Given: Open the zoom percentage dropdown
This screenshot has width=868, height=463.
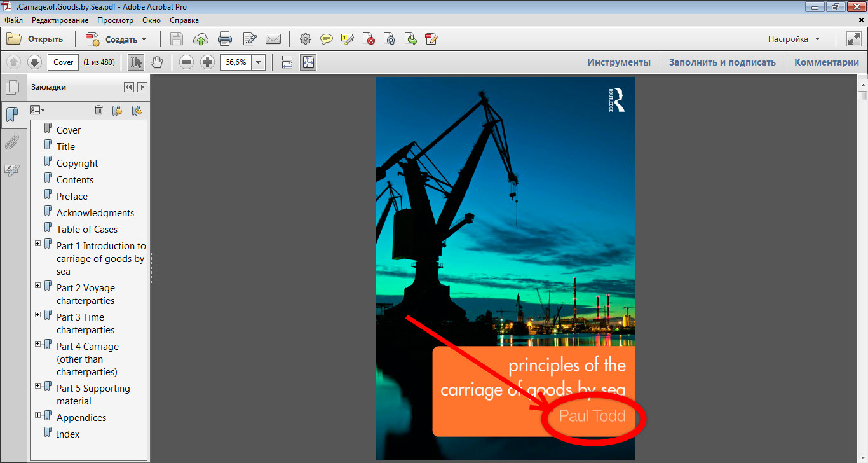Looking at the screenshot, I should point(259,62).
